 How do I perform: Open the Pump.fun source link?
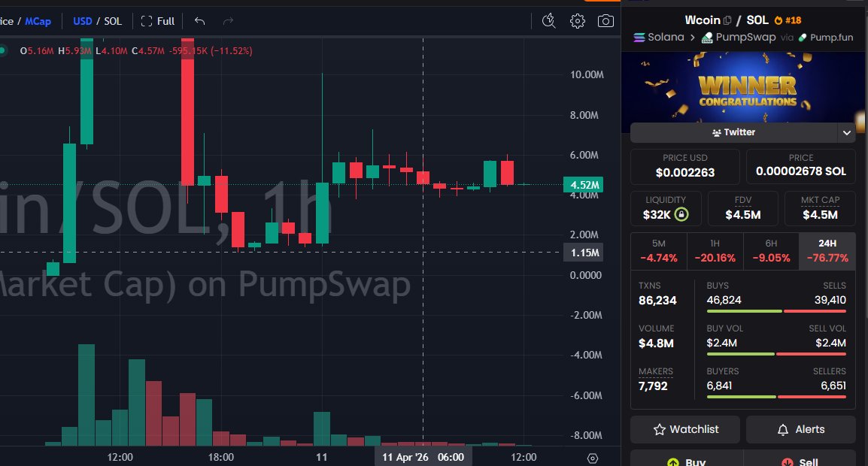[x=826, y=37]
